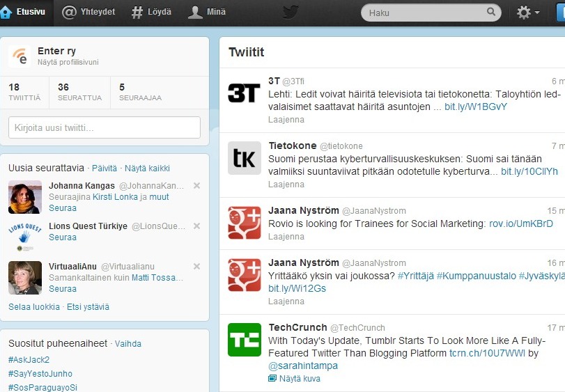
Task: Expand the 3T tweet with Laajenna
Action: 286,120
